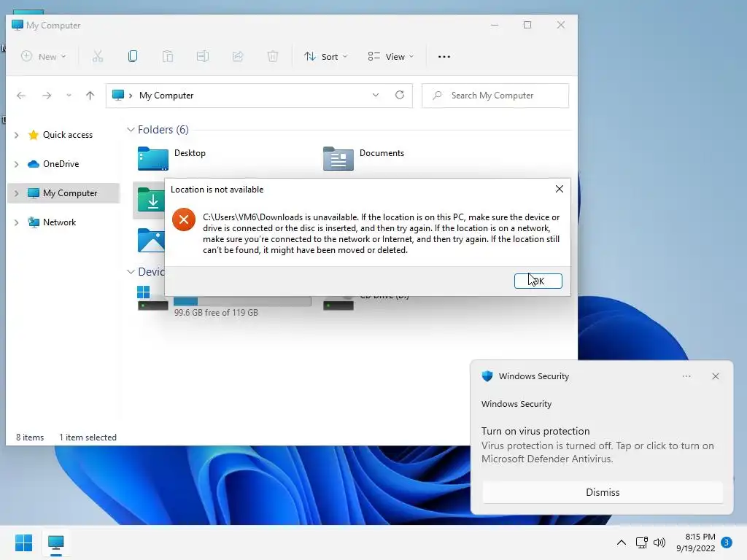Close the Windows Security notification
747x560 pixels.
click(716, 376)
